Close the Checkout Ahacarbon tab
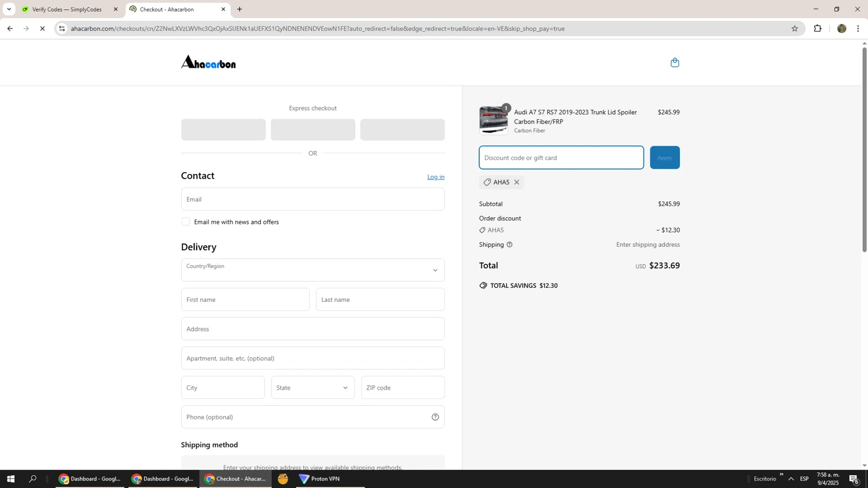This screenshot has width=868, height=488. 223,9
